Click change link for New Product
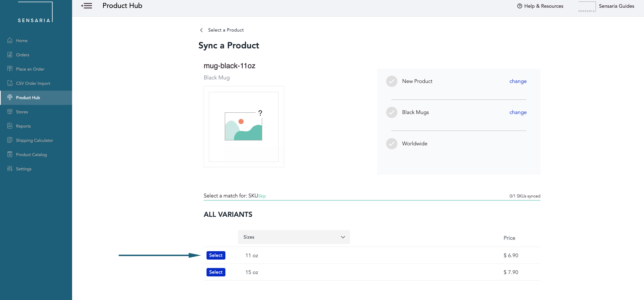 (x=518, y=81)
